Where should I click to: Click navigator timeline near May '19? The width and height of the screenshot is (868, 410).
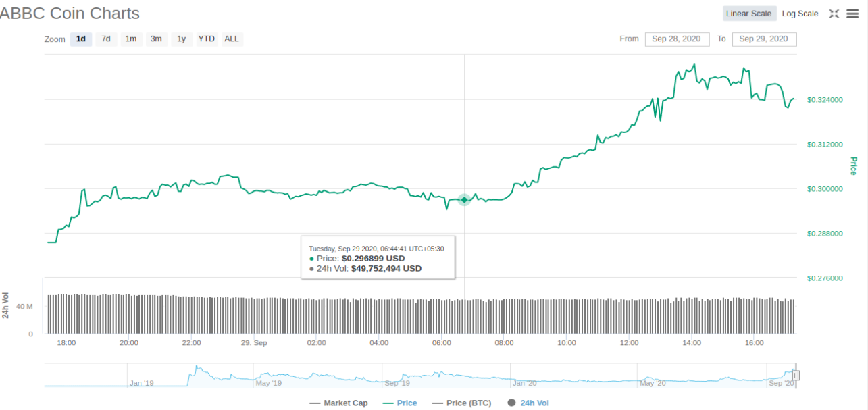268,383
